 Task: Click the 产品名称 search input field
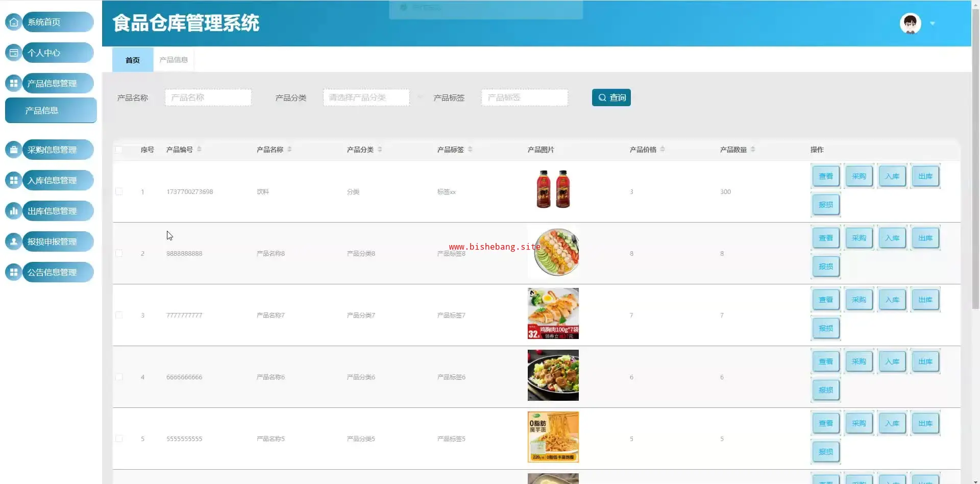208,98
